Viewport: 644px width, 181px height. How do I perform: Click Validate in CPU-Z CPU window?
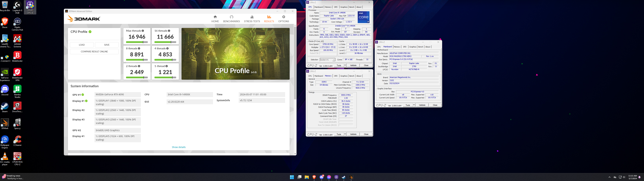[353, 65]
